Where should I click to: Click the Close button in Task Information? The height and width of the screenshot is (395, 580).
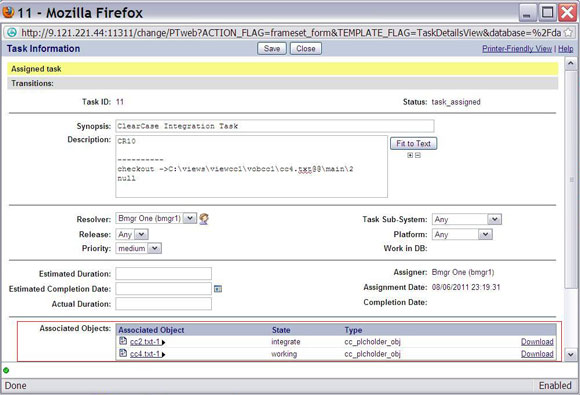click(x=306, y=48)
